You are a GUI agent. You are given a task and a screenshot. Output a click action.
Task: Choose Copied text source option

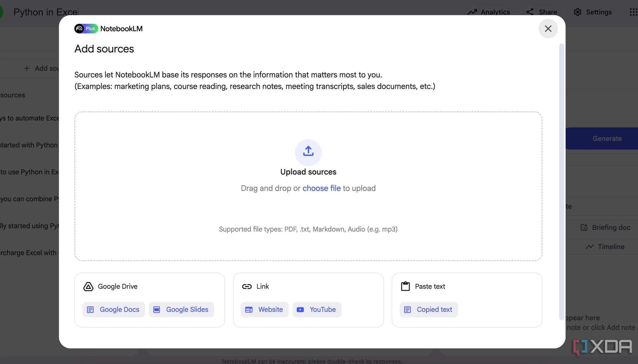(429, 309)
